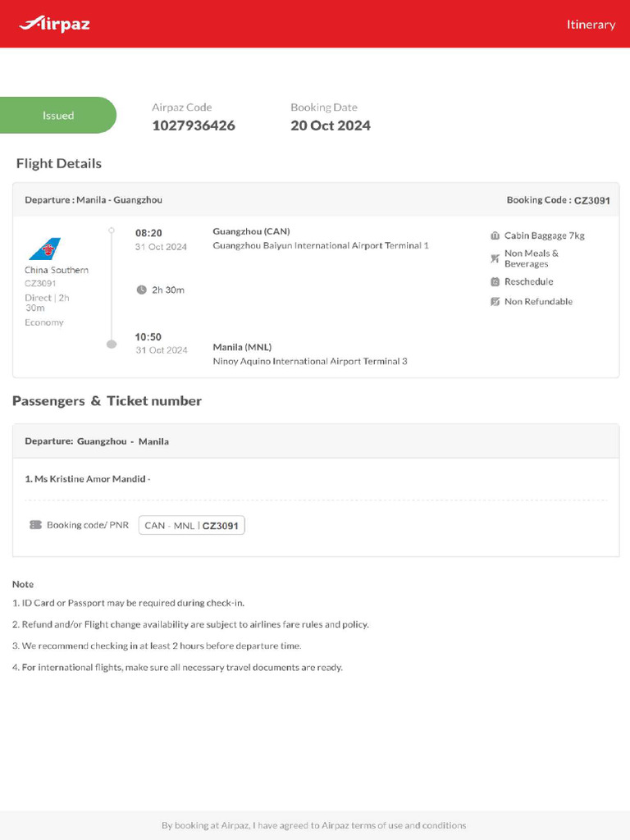Click the green Issued status badge
Image resolution: width=630 pixels, height=840 pixels.
click(58, 116)
